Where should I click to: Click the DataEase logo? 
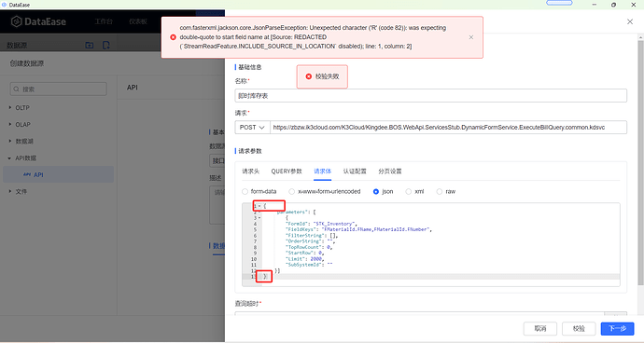38,21
